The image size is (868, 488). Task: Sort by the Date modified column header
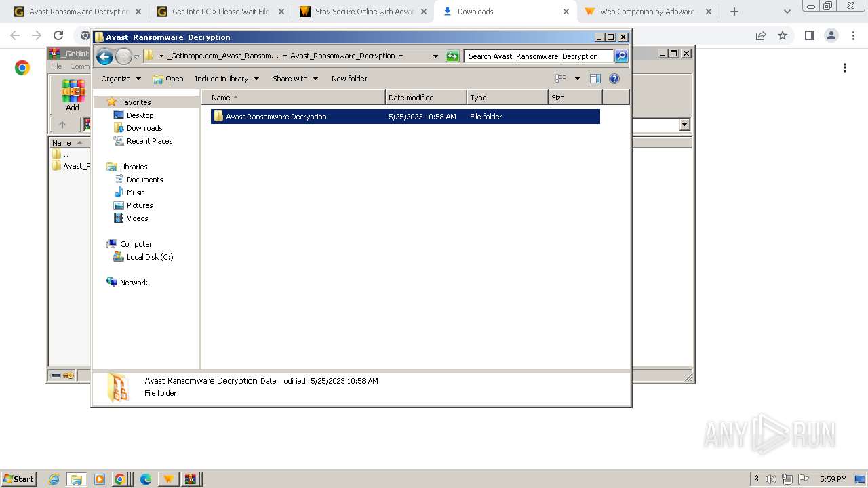(x=426, y=98)
